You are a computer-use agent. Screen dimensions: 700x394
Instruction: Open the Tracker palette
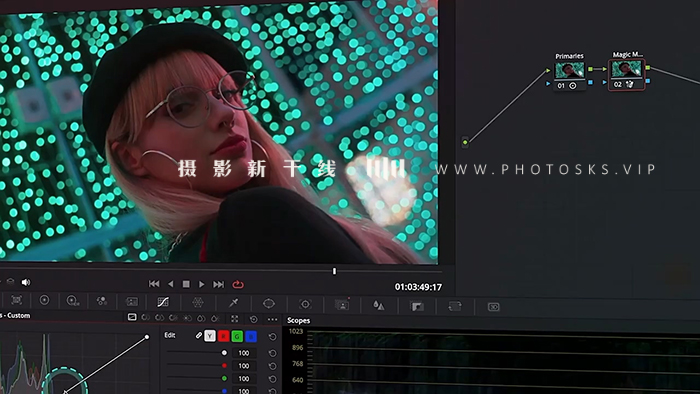pos(305,304)
